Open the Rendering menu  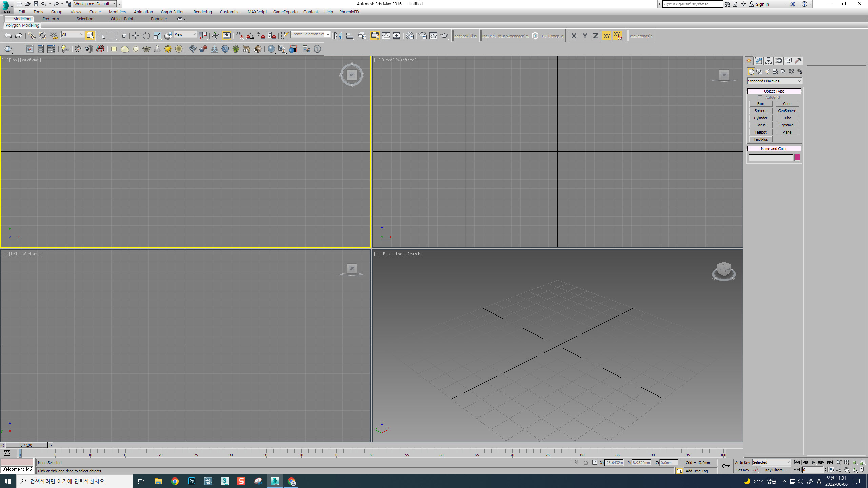(x=202, y=12)
